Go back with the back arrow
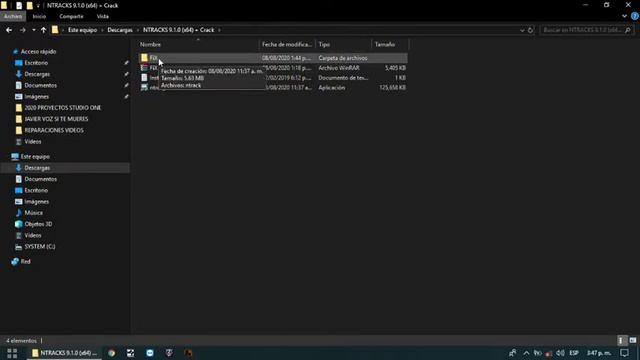This screenshot has height=360, width=640. (x=9, y=30)
